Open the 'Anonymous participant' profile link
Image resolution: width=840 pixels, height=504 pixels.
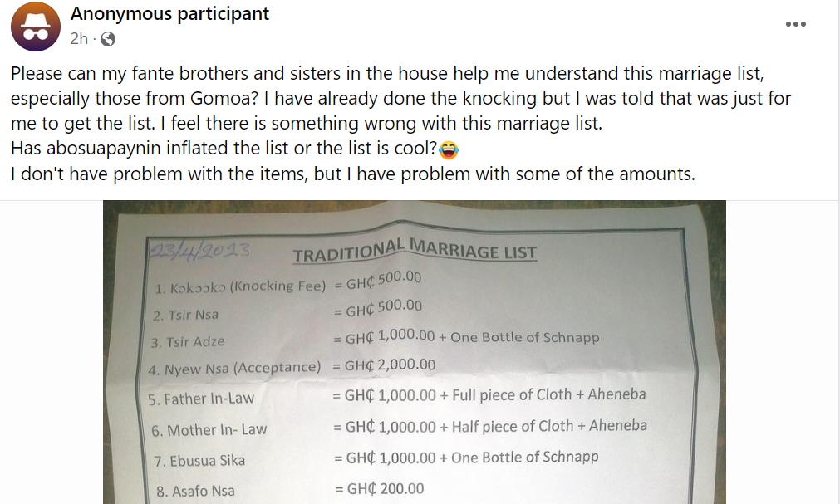coord(169,13)
